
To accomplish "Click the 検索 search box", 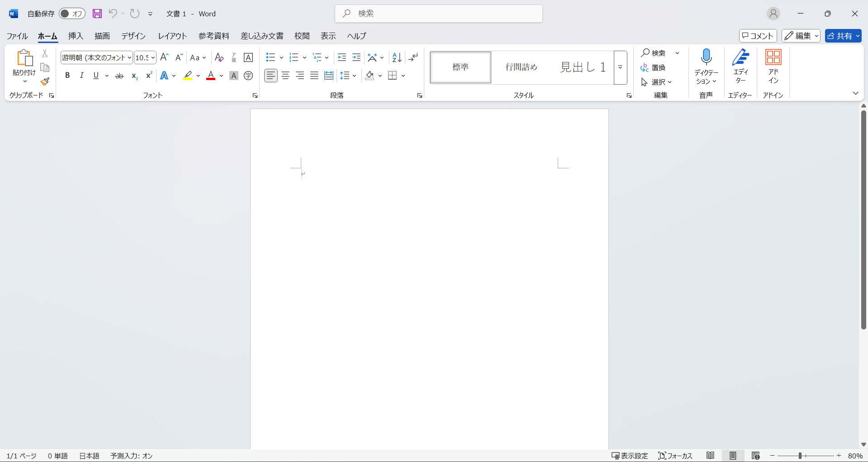I will coord(439,14).
